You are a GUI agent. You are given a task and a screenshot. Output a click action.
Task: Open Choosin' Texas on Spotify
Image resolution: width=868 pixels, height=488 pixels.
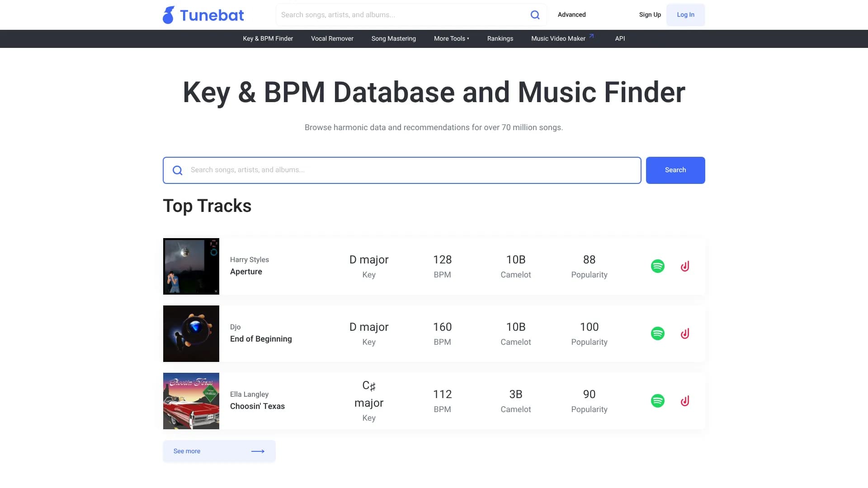point(658,401)
